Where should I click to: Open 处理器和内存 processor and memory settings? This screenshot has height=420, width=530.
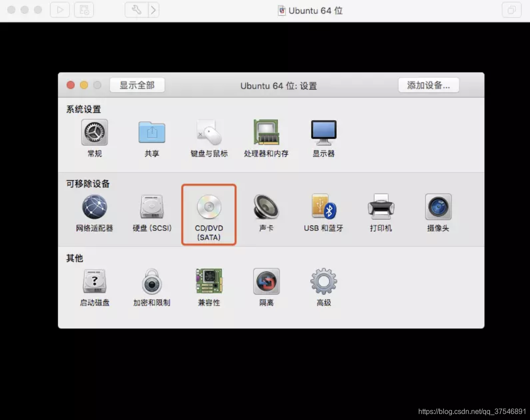(266, 132)
